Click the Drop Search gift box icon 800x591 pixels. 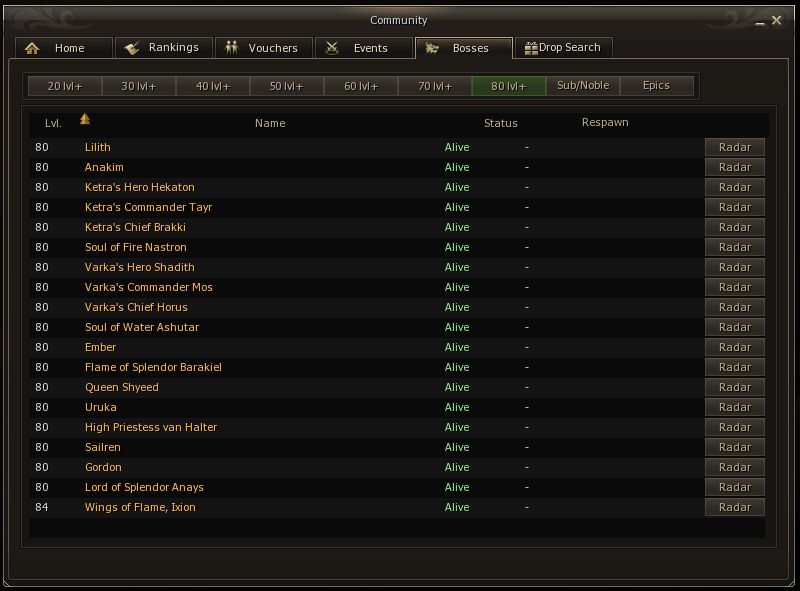point(531,48)
